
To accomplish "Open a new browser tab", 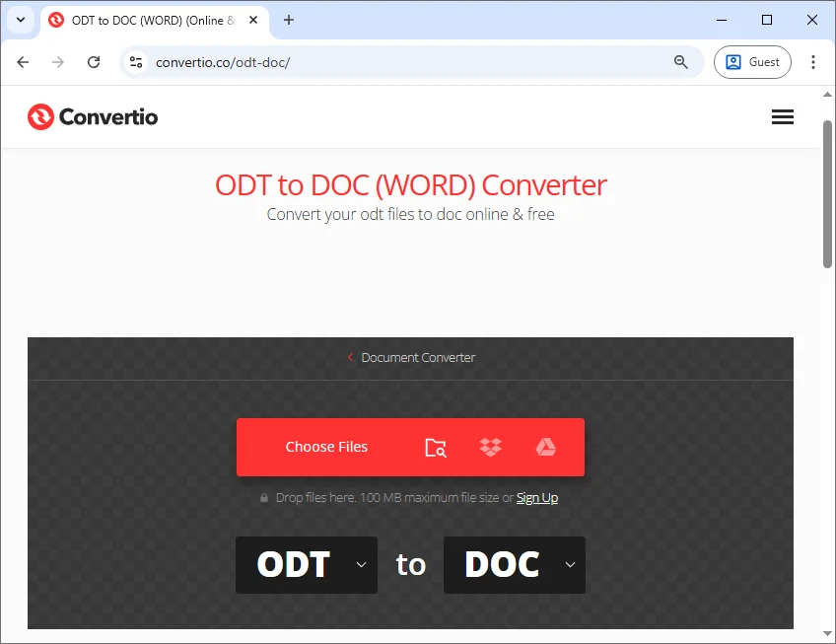I will 286,20.
